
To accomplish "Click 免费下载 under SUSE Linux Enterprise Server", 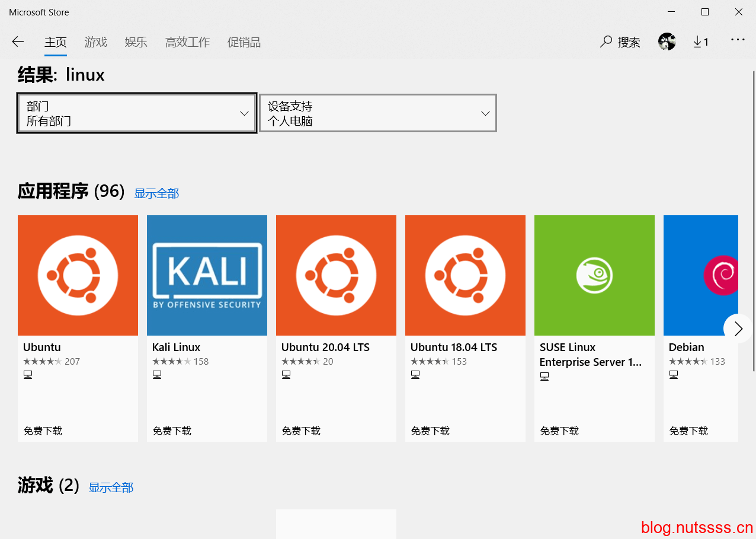I will coord(559,431).
